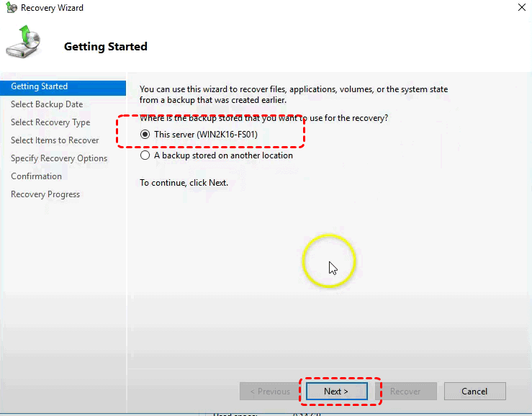Click the Getting Started page heading
The image size is (532, 416).
106,47
